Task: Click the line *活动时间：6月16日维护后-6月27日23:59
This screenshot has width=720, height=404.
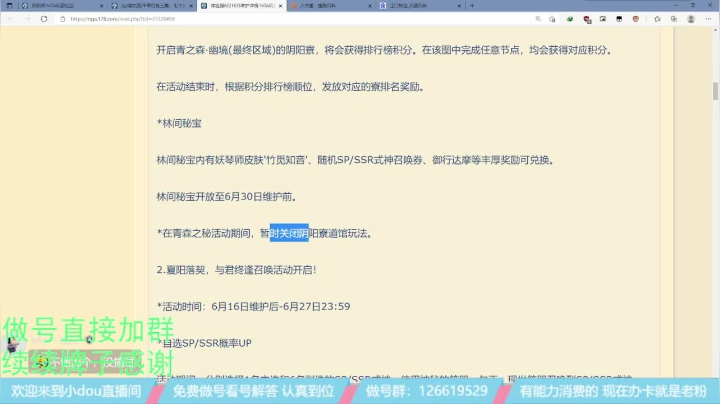Action: tap(253, 307)
